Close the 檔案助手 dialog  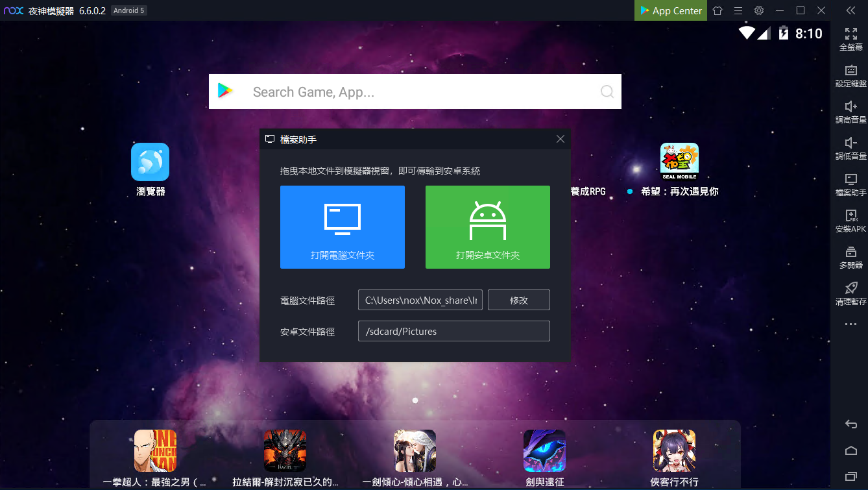coord(561,139)
